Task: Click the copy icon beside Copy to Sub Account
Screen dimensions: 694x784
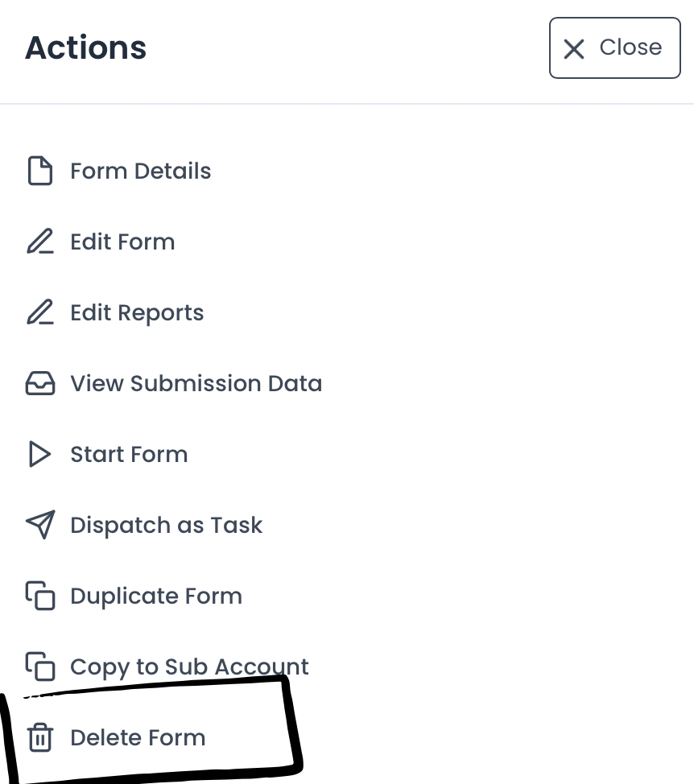Action: point(40,667)
